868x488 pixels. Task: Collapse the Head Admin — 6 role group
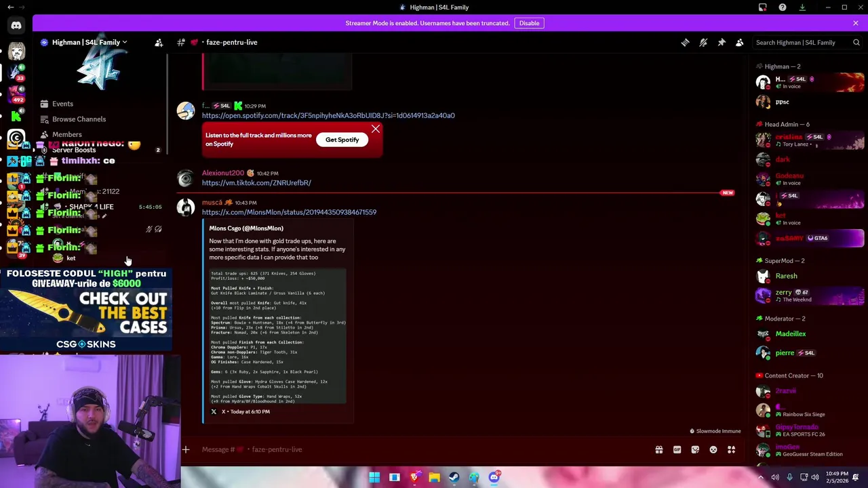787,125
